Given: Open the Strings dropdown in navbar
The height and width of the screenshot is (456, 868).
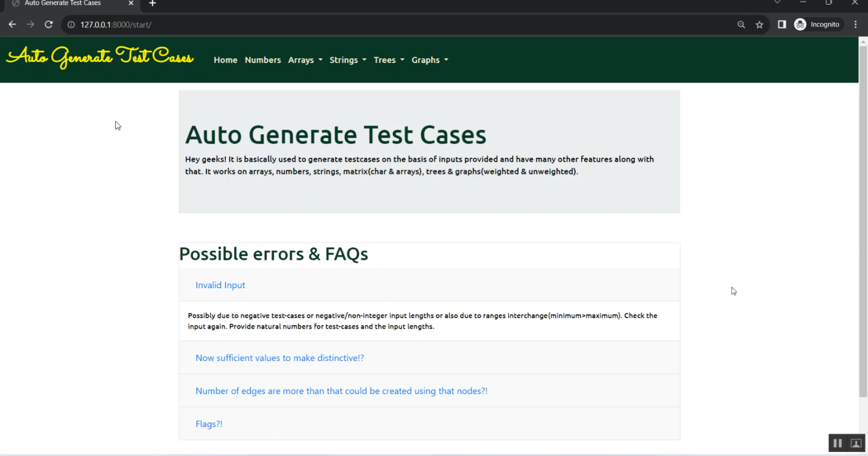Looking at the screenshot, I should point(348,60).
